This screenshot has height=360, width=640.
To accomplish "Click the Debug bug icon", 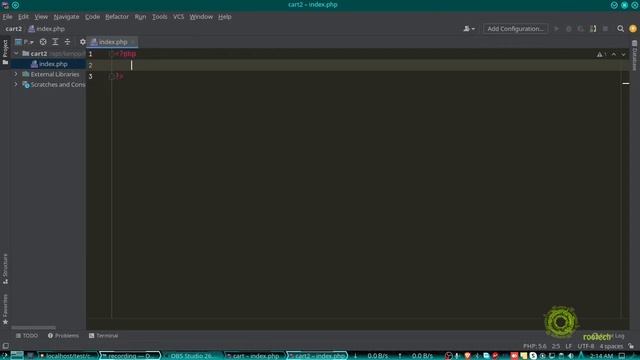I will tap(569, 29).
